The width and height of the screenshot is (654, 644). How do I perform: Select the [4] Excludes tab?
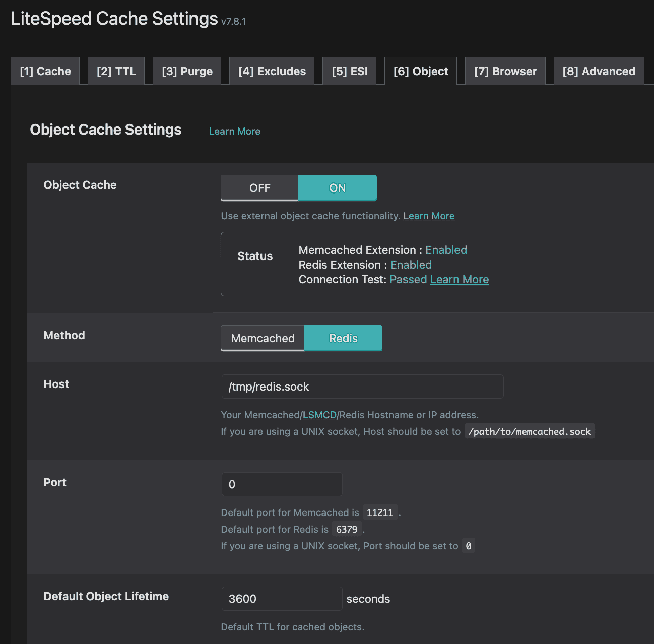coord(272,71)
